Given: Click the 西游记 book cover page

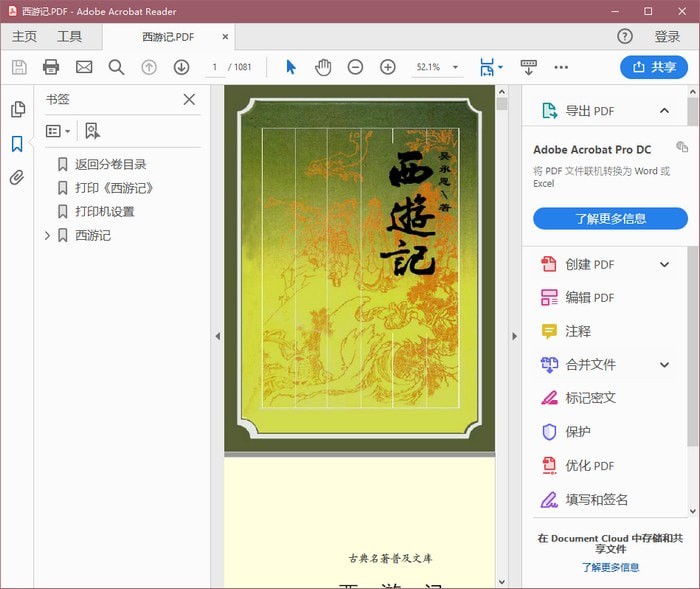Looking at the screenshot, I should point(359,268).
